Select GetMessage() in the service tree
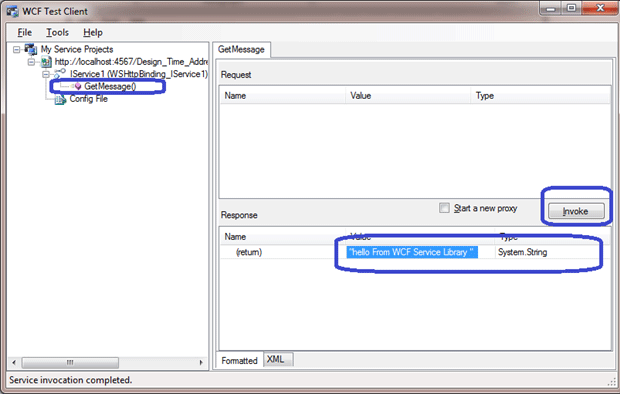 click(x=110, y=86)
